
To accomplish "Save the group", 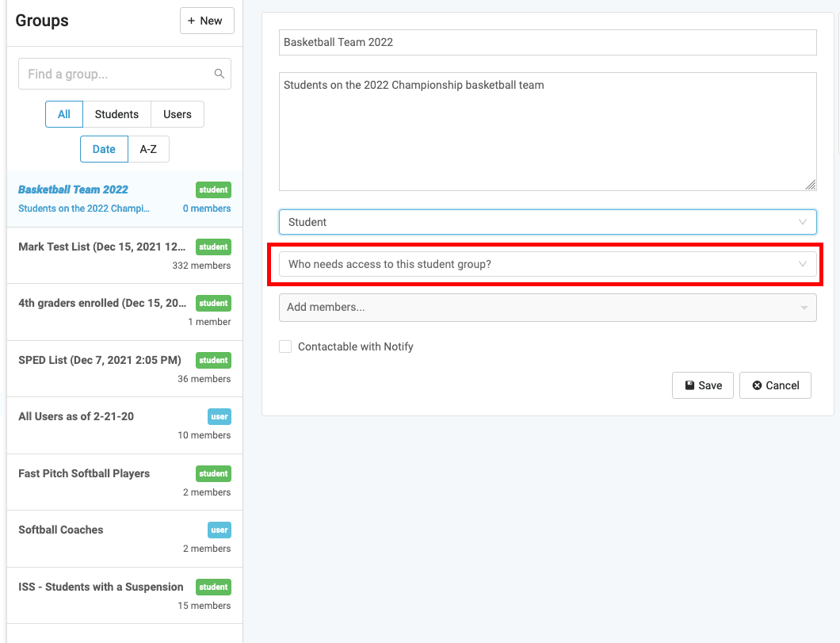I will 702,385.
